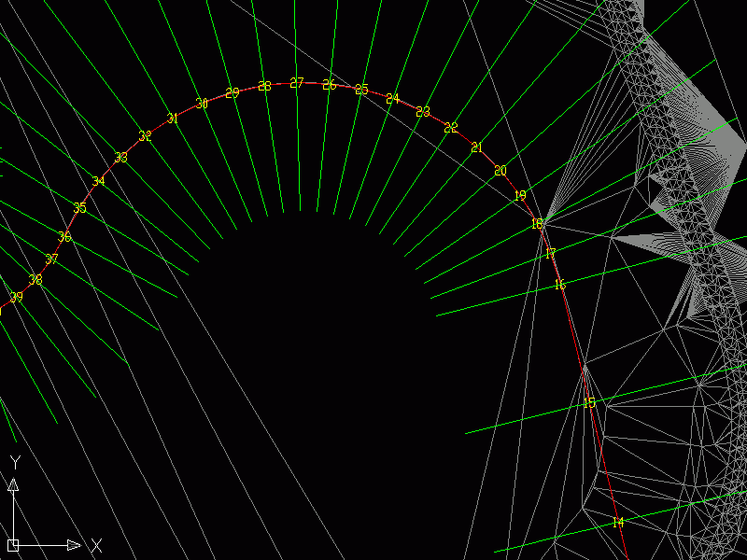Click the station 21 label
Image resolution: width=747 pixels, height=560 pixels.
pos(477,147)
